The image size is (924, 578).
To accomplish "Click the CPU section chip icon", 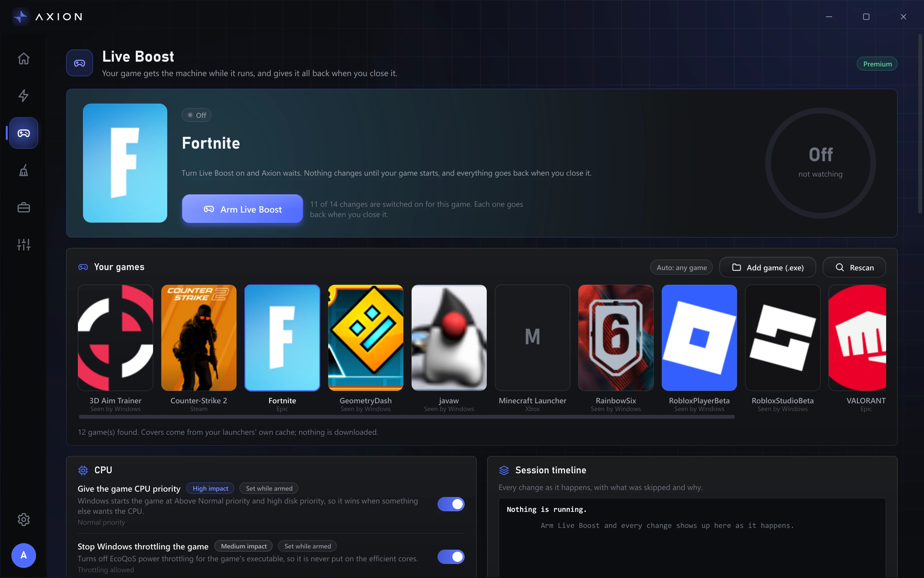I will point(83,470).
